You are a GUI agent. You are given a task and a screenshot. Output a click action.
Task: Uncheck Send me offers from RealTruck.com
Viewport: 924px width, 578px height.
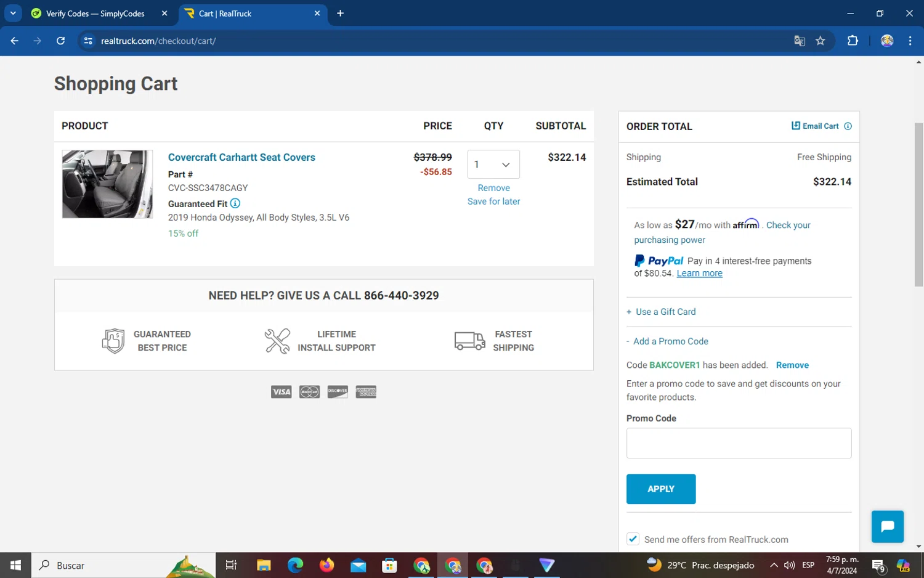pyautogui.click(x=633, y=539)
